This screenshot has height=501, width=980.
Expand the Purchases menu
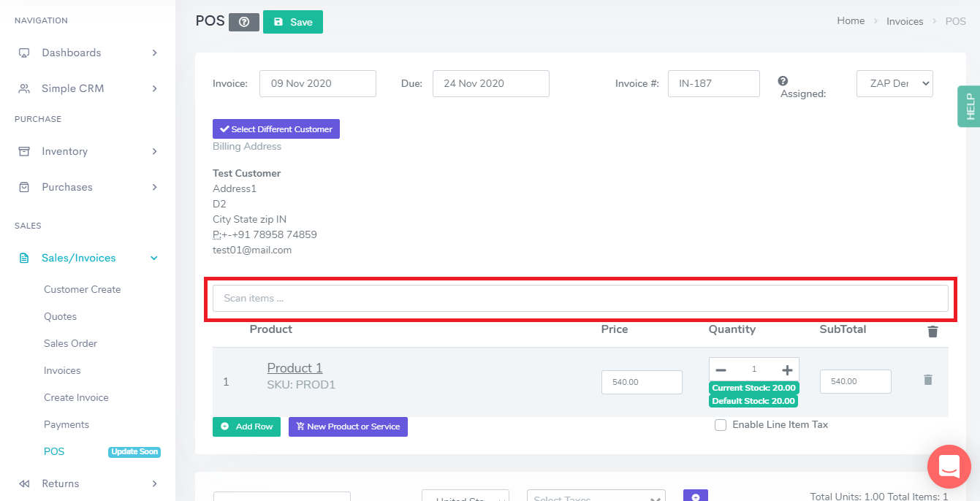click(x=88, y=187)
